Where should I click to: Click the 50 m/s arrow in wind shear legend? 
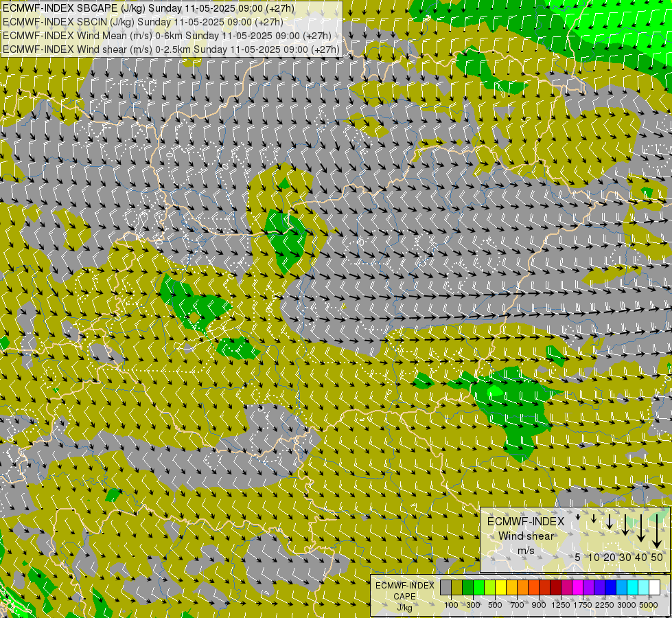[x=657, y=531]
